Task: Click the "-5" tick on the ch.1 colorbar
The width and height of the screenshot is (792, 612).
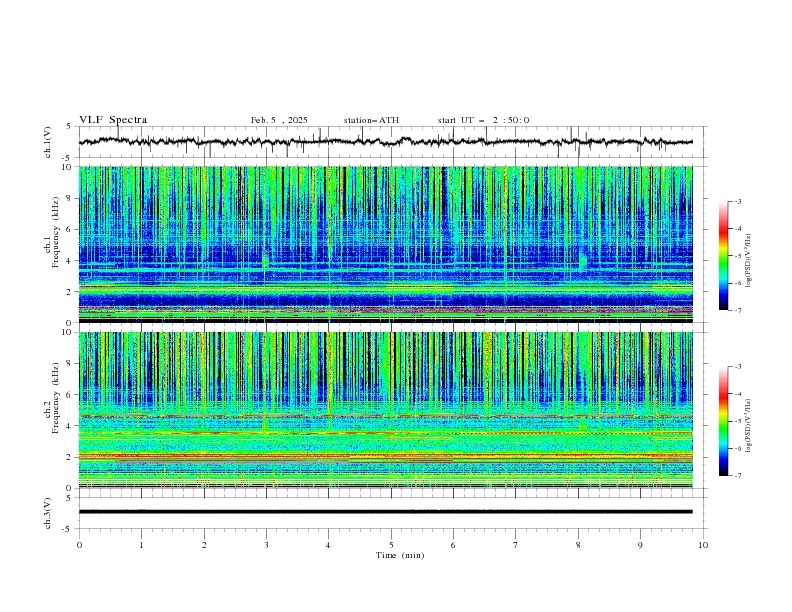Action: click(x=738, y=256)
